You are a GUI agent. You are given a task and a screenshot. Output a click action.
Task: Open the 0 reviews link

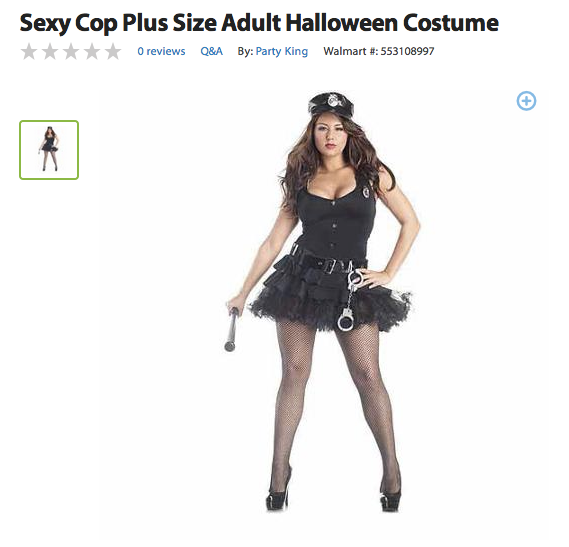click(161, 51)
